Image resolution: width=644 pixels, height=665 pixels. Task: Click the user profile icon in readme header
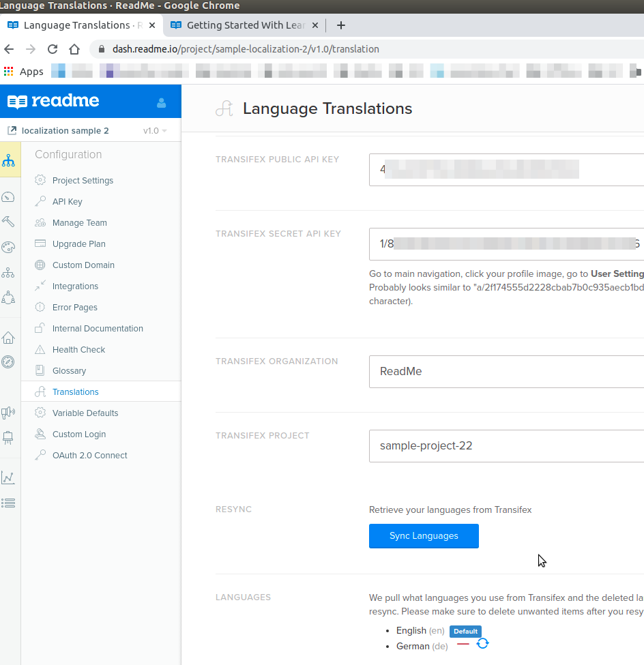[161, 102]
